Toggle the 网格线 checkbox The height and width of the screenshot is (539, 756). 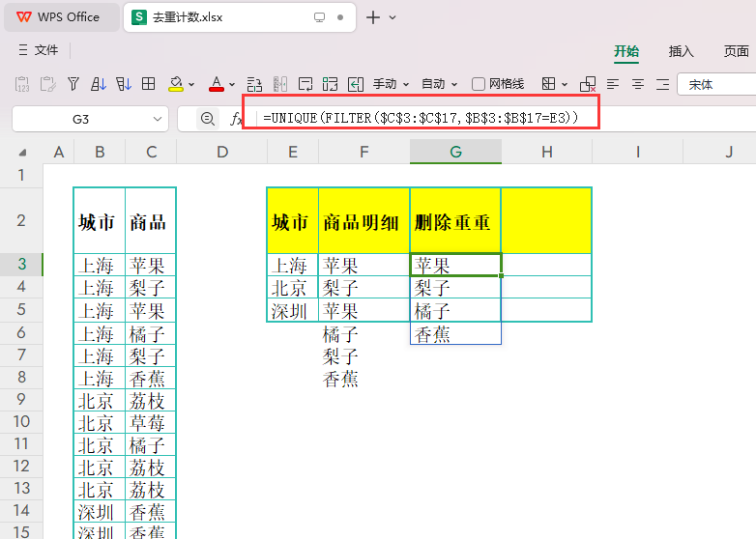pyautogui.click(x=478, y=84)
